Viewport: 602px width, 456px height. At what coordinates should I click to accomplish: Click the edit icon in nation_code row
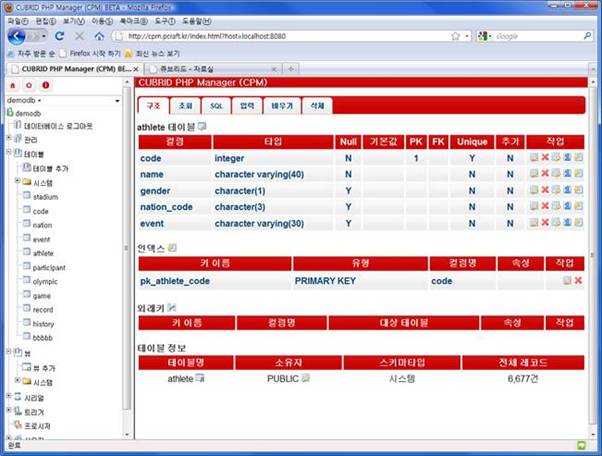[x=534, y=206]
